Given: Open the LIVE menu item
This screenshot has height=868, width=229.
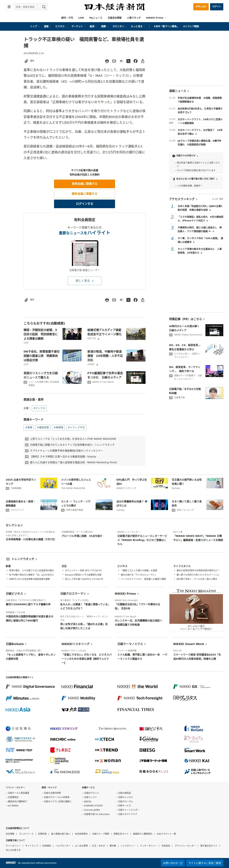Looking at the screenshot, I should pyautogui.click(x=81, y=18).
